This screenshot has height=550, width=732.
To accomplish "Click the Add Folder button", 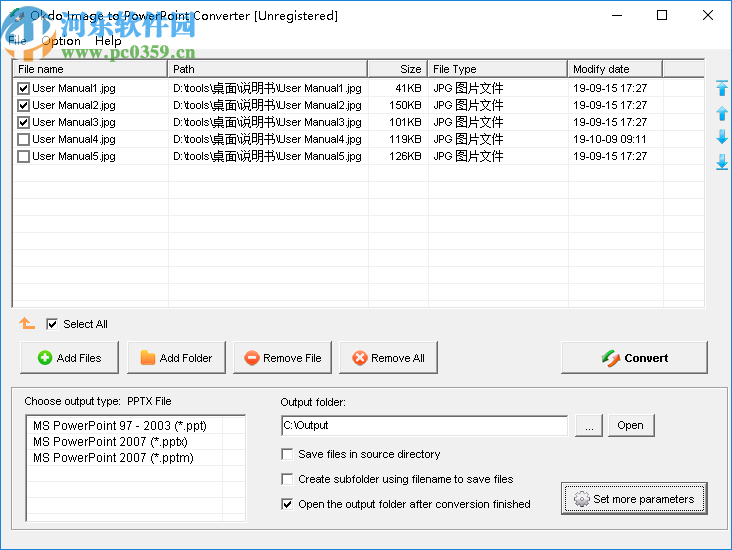I will 176,358.
